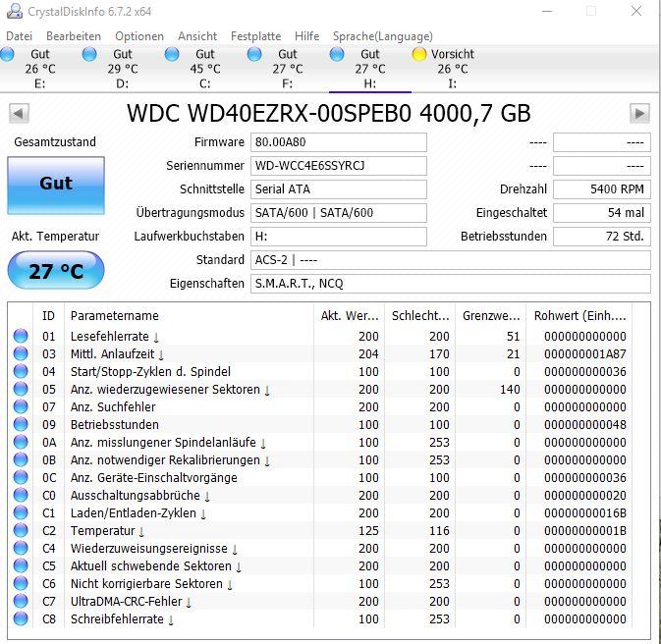Click the Grenzwert column header
This screenshot has height=644, width=661.
tap(491, 316)
